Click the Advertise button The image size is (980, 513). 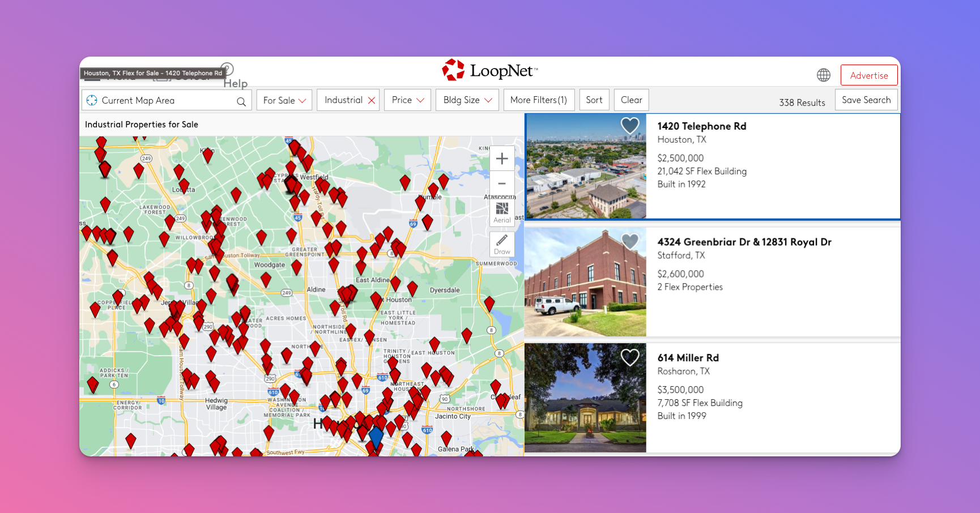(868, 75)
